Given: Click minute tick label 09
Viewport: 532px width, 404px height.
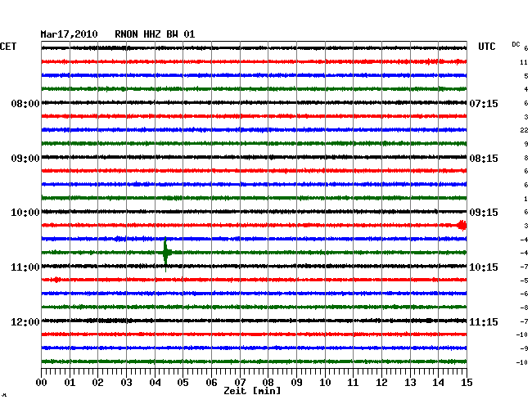Looking at the screenshot, I should click(x=296, y=382).
